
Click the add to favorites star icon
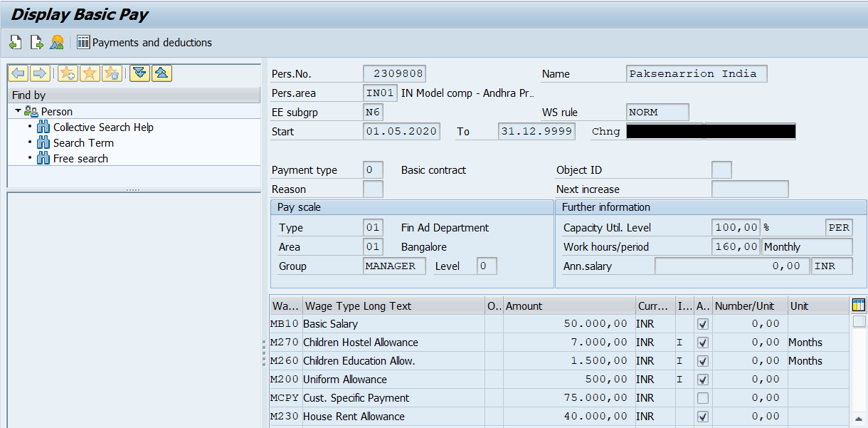(x=68, y=73)
